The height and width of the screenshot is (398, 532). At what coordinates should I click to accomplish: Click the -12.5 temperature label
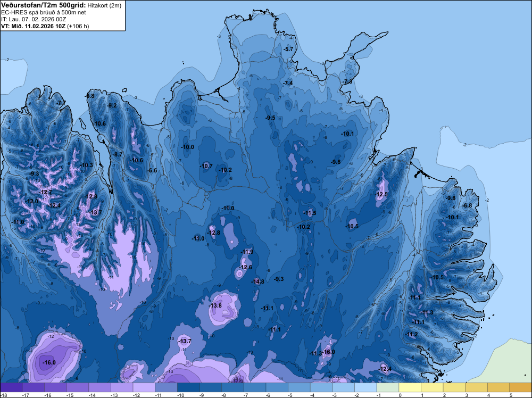click(381, 194)
